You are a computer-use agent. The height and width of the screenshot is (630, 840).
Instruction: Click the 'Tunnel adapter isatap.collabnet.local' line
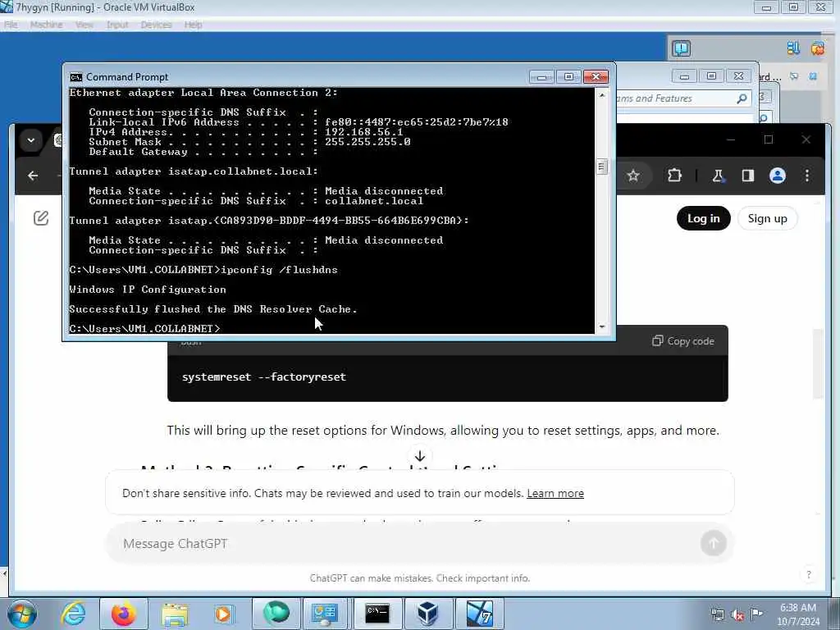(194, 171)
